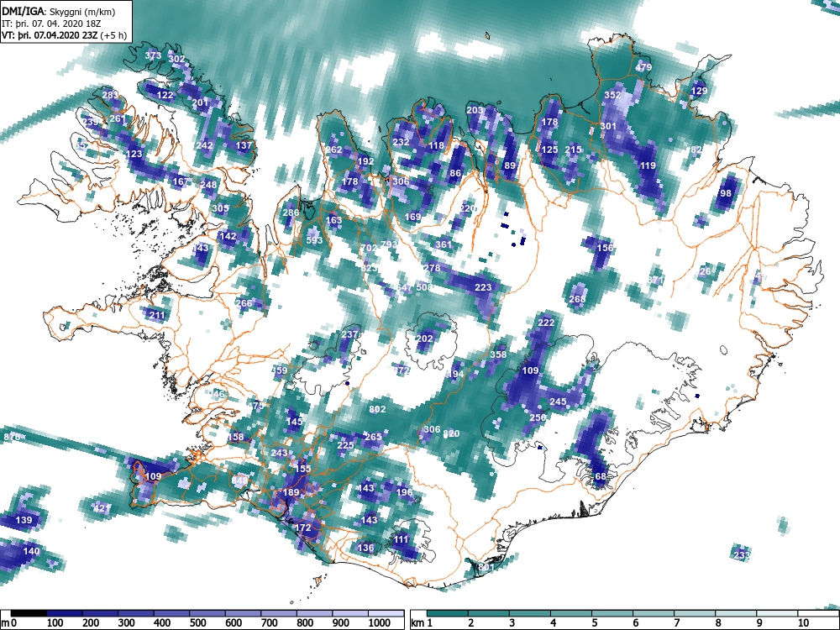840x630 pixels.
Task: Click the visibility value 421 on the map
Action: pos(102,508)
